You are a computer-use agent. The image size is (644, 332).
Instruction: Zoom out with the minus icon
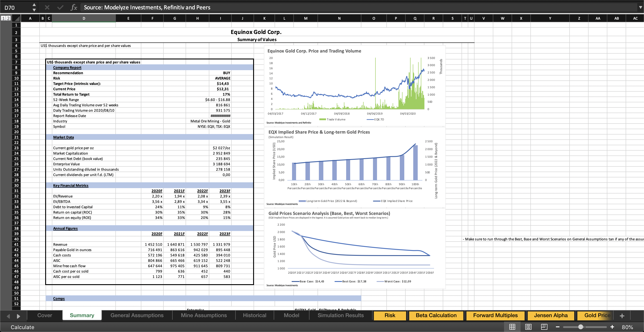tap(558, 327)
